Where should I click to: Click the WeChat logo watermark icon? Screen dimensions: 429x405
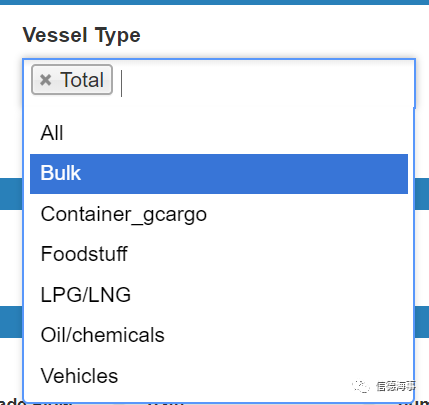click(361, 387)
